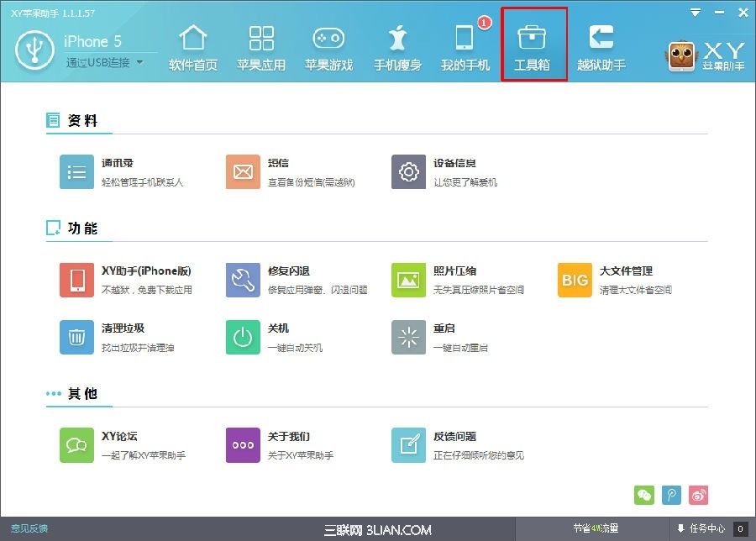Click the 关机 power-off icon

[x=243, y=339]
